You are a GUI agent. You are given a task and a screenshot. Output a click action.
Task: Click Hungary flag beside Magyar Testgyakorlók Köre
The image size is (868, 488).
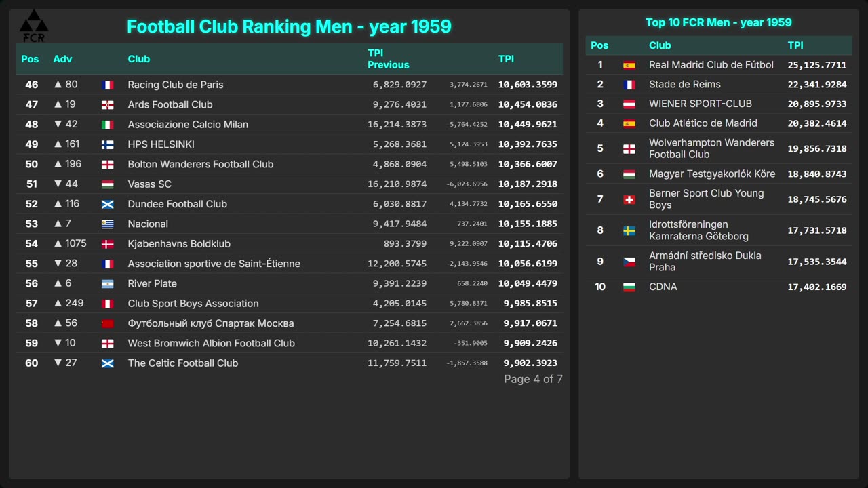pyautogui.click(x=629, y=174)
